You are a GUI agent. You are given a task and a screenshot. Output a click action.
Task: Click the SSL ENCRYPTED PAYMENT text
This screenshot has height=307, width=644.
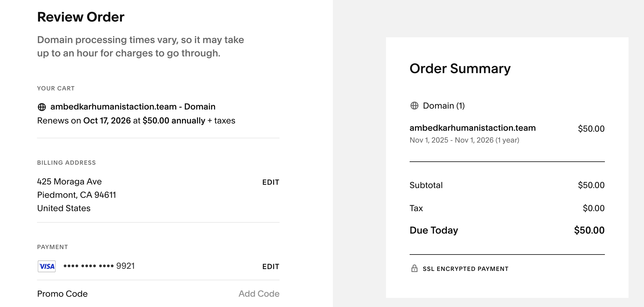465,269
